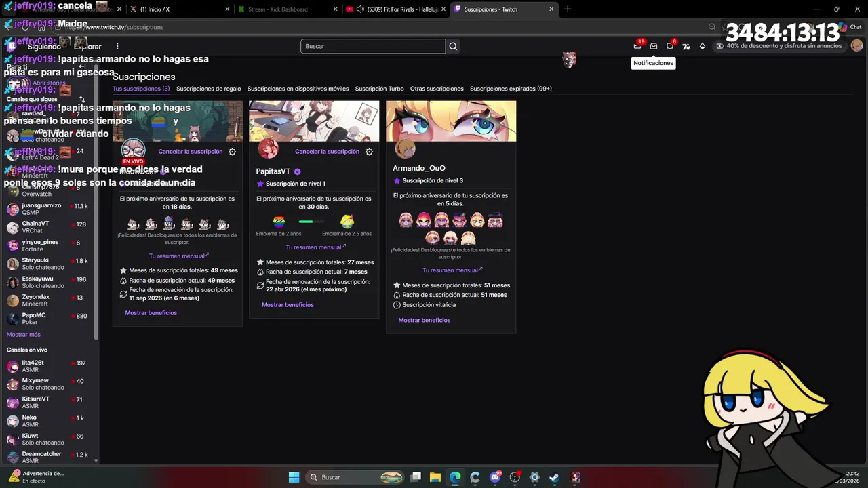The width and height of the screenshot is (868, 488).
Task: Open Tu resumen mensual link on PapitasVT card
Action: click(x=315, y=247)
